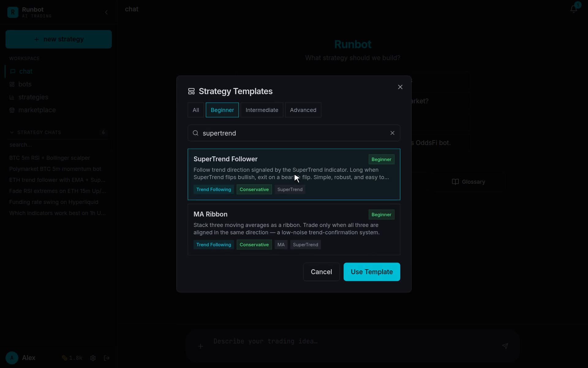Click the logout icon

[107, 358]
